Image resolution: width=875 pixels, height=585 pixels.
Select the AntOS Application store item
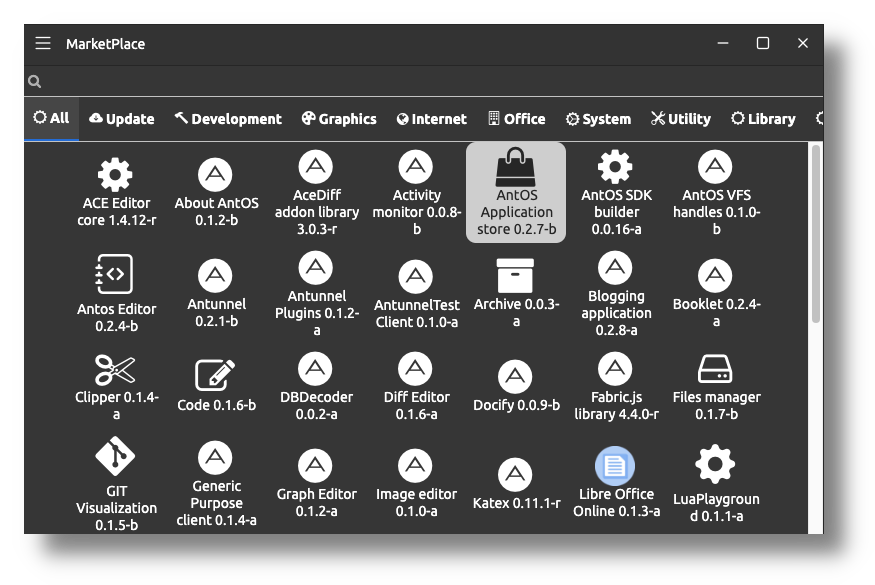point(516,192)
